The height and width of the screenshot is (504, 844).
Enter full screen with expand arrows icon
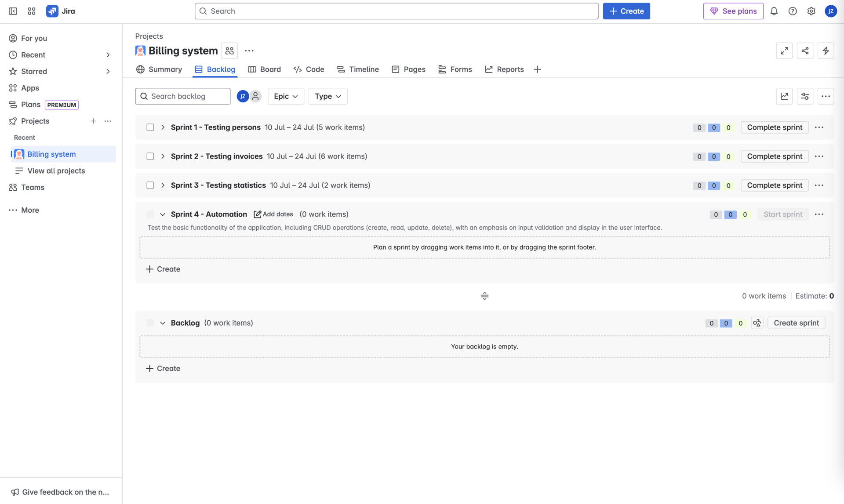click(784, 51)
